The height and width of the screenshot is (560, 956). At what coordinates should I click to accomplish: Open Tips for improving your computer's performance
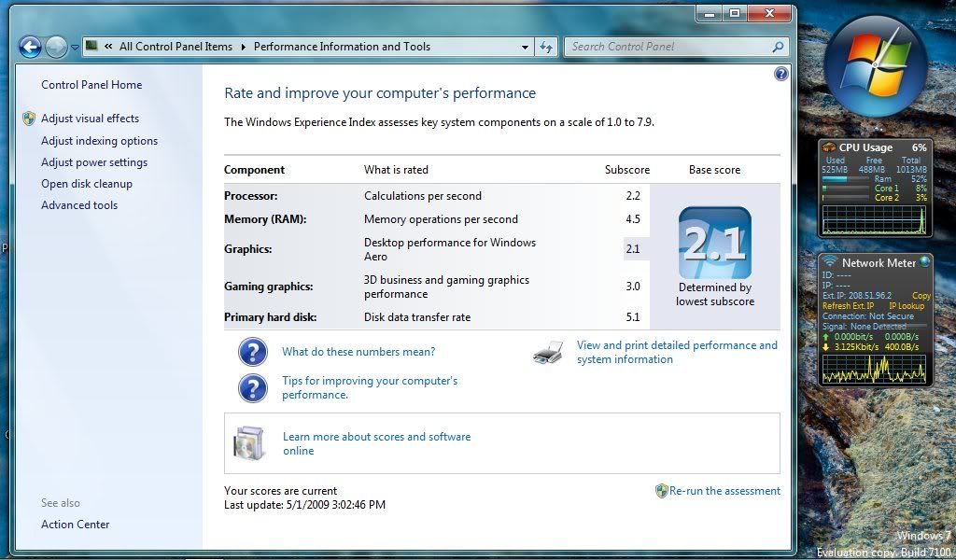[370, 387]
